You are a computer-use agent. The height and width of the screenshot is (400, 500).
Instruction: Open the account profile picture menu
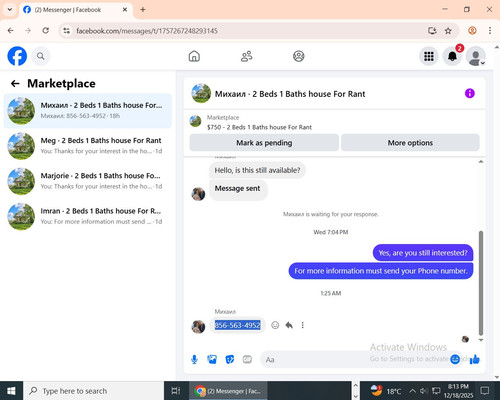click(476, 56)
